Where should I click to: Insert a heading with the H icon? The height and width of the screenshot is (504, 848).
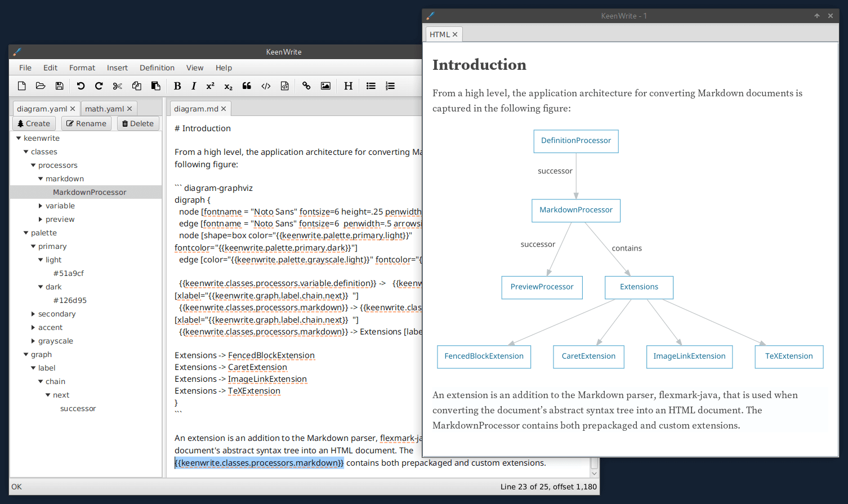tap(348, 86)
